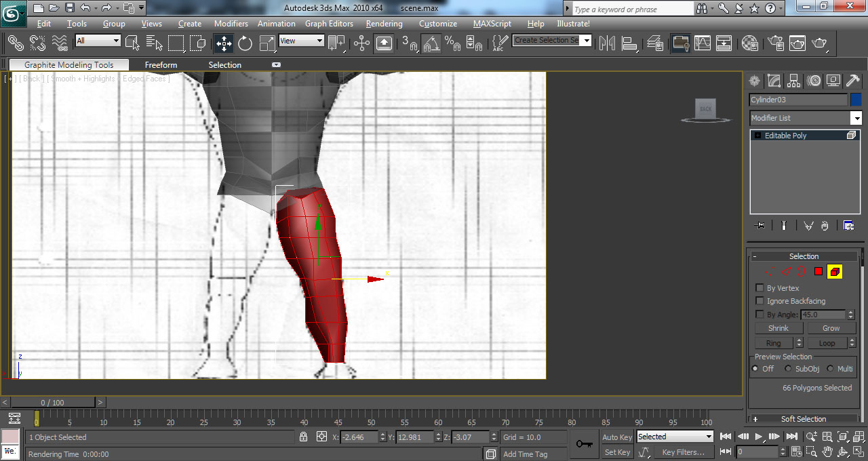Choose the Bind to Space Warp tool
868x461 pixels.
click(60, 43)
